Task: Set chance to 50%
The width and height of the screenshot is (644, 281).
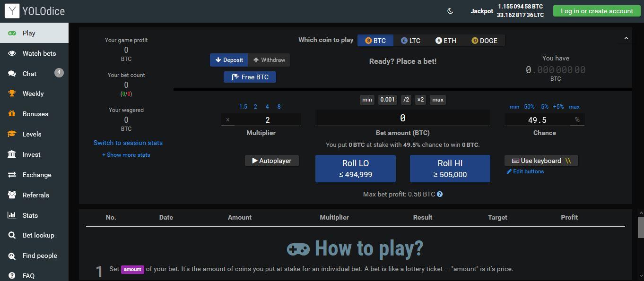Action: pos(529,107)
